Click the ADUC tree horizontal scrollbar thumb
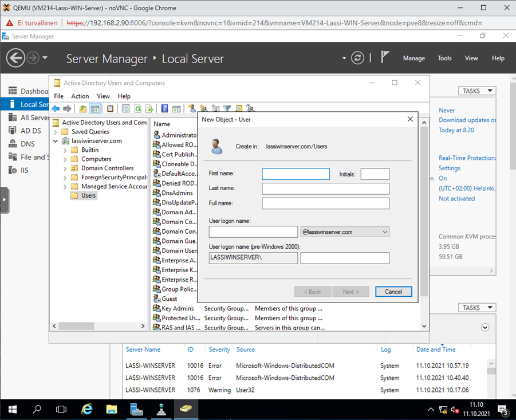This screenshot has height=420, width=516. pyautogui.click(x=76, y=326)
